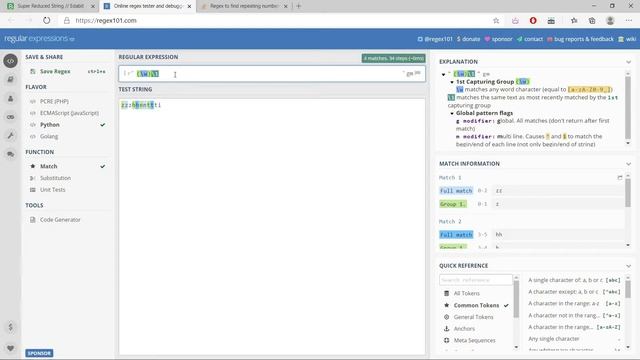Click the code icon beside Golang
The height and width of the screenshot is (360, 640).
point(33,136)
